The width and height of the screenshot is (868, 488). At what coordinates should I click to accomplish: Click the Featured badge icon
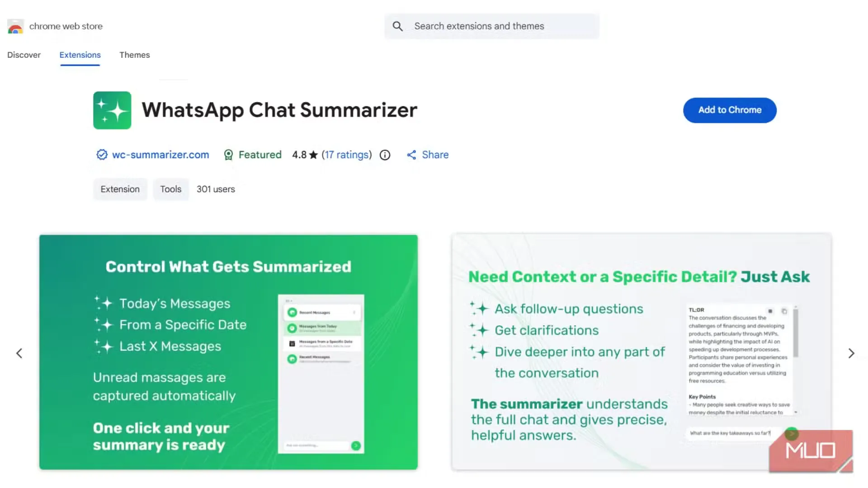click(x=228, y=155)
